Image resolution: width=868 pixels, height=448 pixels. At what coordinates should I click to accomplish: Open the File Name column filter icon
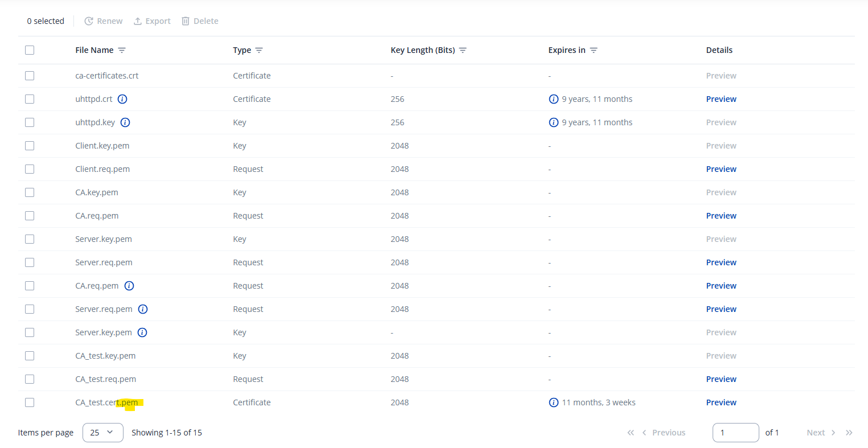coord(122,50)
